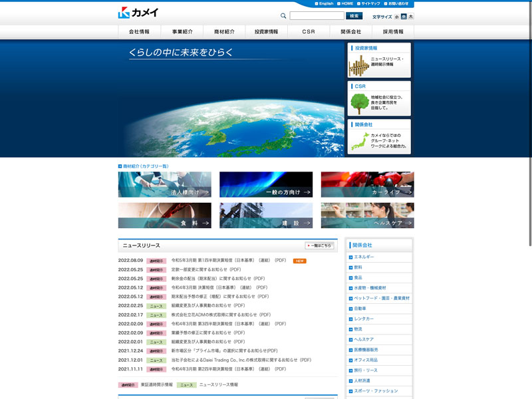Focus the site search text field
Image resolution: width=532 pixels, height=399 pixels.
(317, 16)
